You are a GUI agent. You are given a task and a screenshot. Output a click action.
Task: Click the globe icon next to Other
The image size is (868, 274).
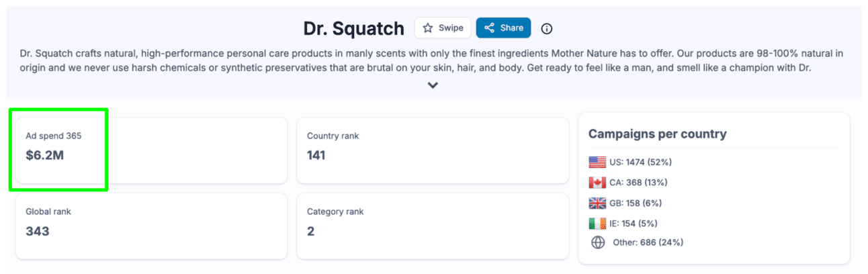[x=598, y=242]
